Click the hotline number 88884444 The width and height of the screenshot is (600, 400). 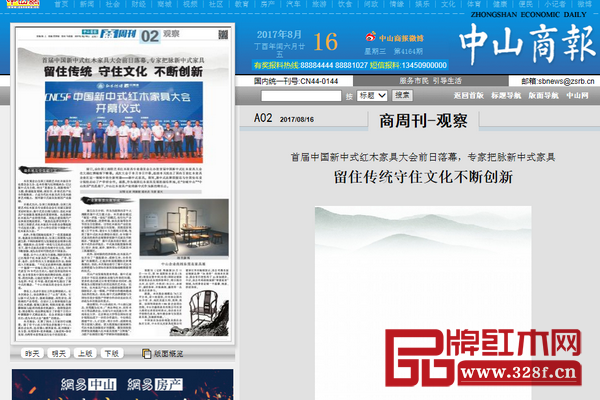tap(316, 65)
